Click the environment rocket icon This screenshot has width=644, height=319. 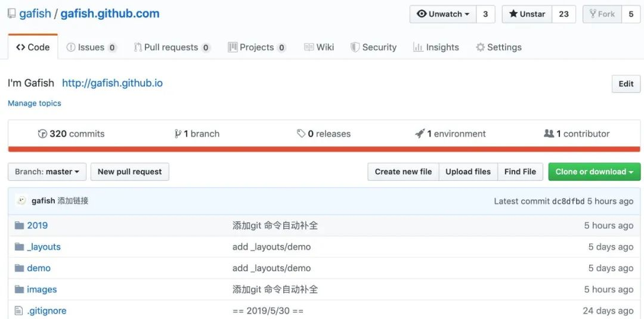click(x=420, y=134)
